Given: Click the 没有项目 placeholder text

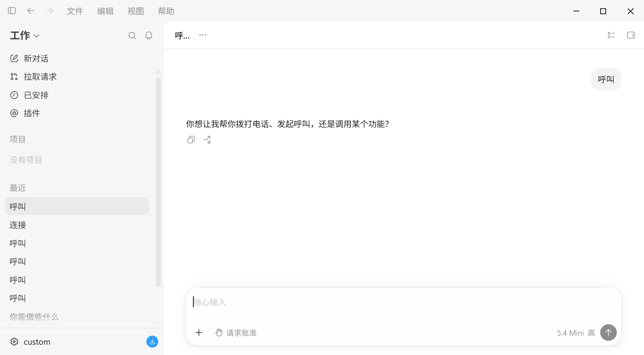Looking at the screenshot, I should (26, 160).
